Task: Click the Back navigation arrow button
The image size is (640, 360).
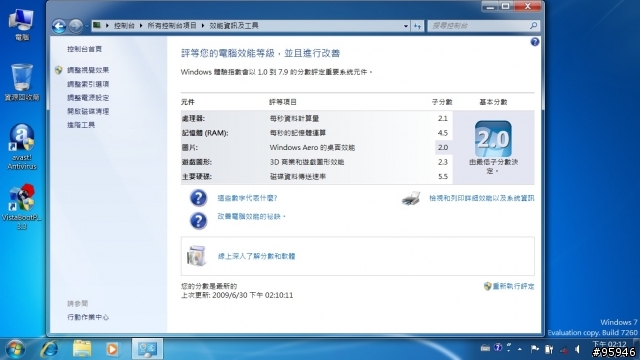Action: pos(59,26)
